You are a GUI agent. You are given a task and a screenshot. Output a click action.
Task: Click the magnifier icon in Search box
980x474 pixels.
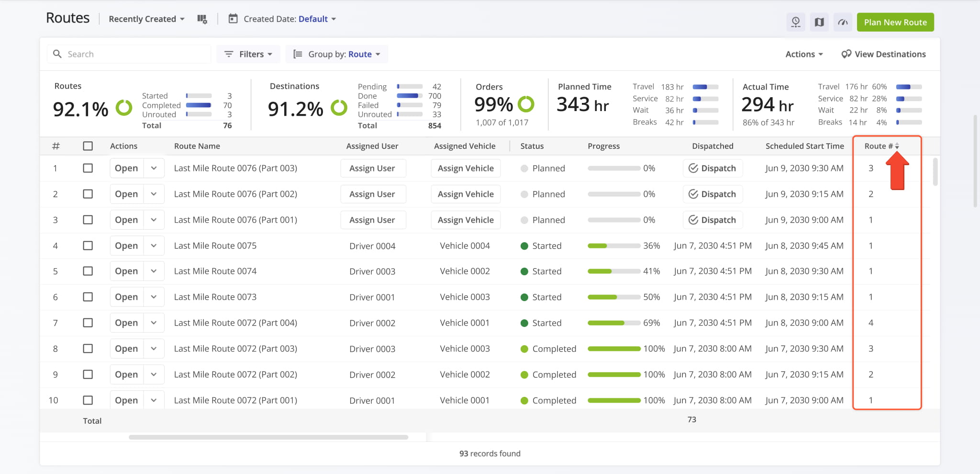coord(57,54)
